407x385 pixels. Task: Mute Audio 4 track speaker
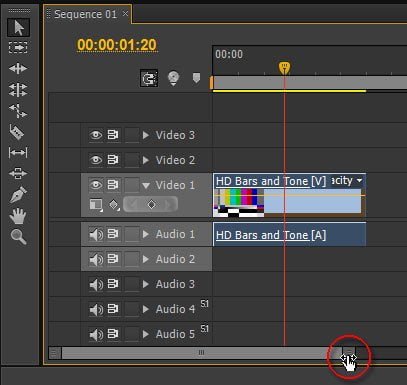[x=96, y=310]
